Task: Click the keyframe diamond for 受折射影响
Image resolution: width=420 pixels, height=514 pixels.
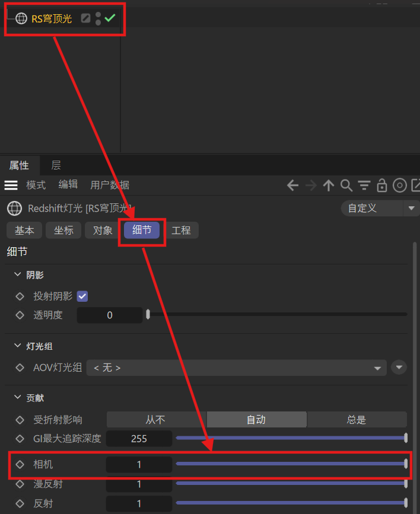Action: [x=20, y=420]
